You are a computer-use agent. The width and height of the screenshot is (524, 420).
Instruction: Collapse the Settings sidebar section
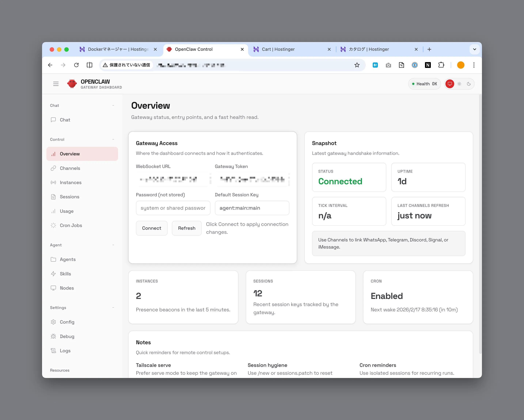point(113,308)
